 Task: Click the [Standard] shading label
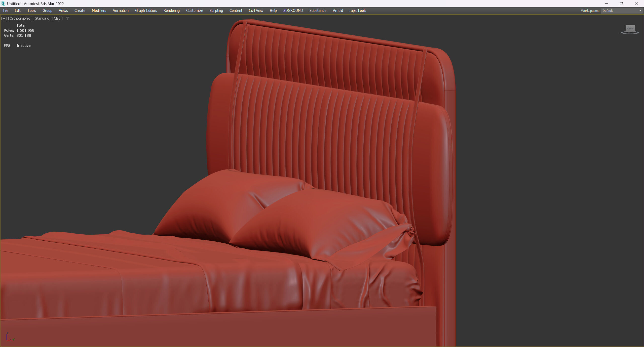click(42, 18)
